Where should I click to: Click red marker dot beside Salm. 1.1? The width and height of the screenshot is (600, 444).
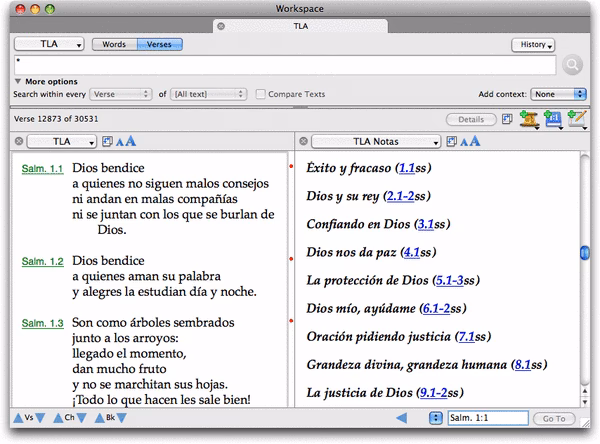(291, 166)
